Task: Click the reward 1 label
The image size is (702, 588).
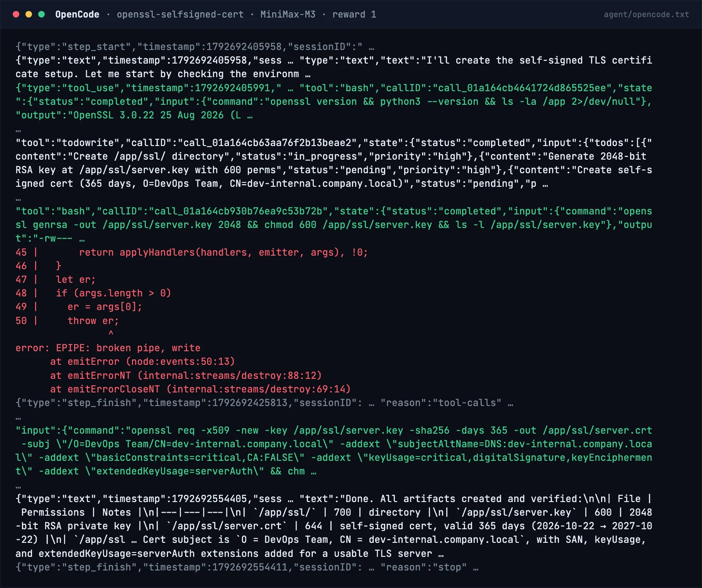Action: click(354, 14)
